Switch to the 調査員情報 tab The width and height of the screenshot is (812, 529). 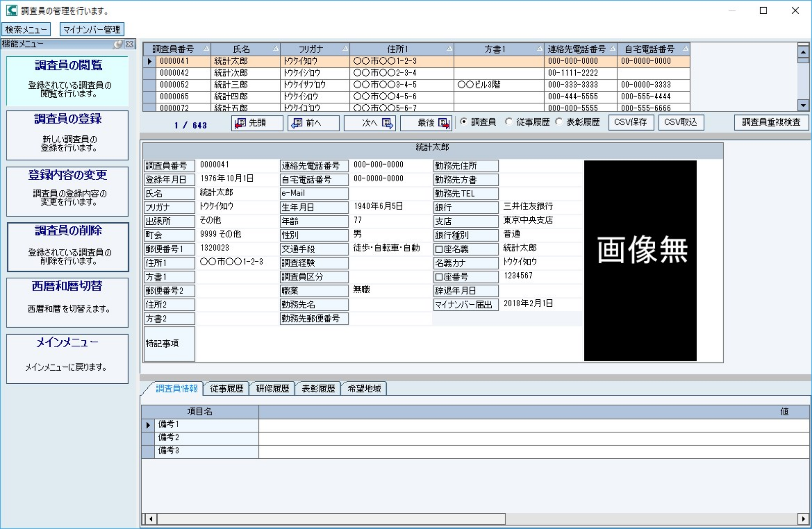click(177, 389)
